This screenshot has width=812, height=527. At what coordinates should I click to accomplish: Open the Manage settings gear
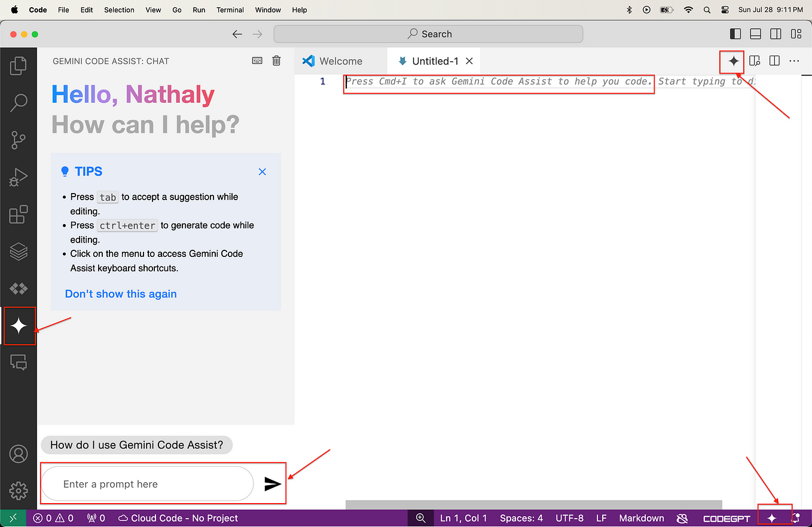tap(19, 491)
